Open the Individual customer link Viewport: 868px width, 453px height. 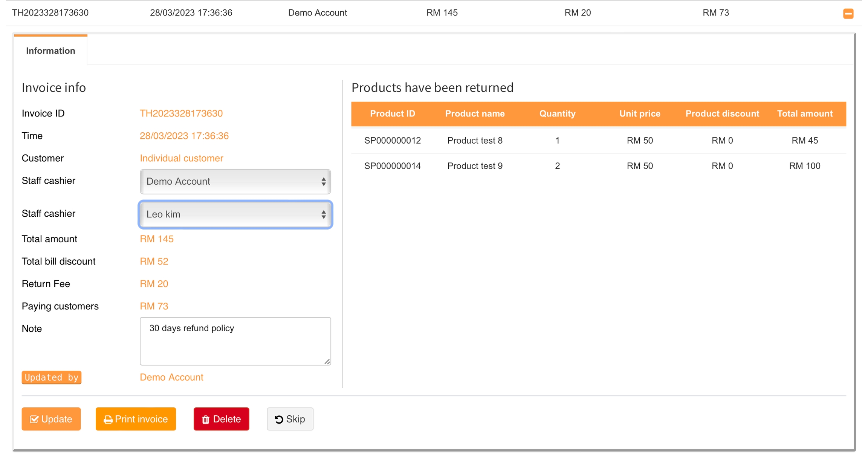[x=181, y=158]
